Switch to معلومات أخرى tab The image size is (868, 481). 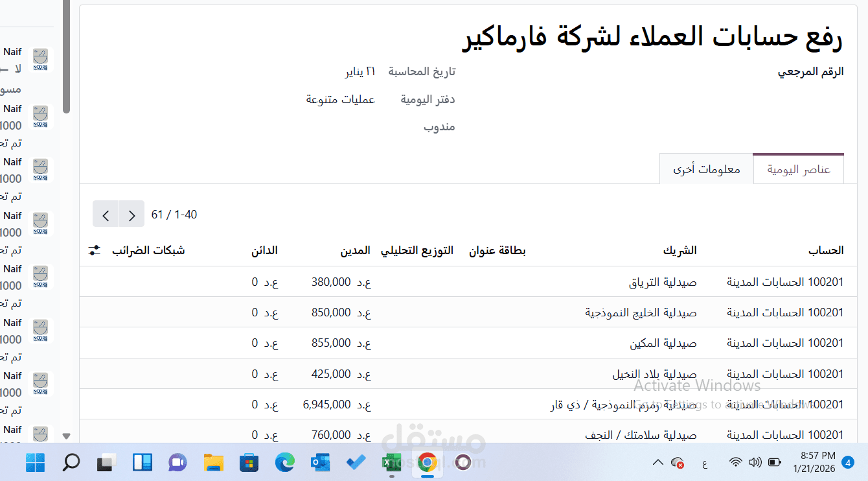706,169
